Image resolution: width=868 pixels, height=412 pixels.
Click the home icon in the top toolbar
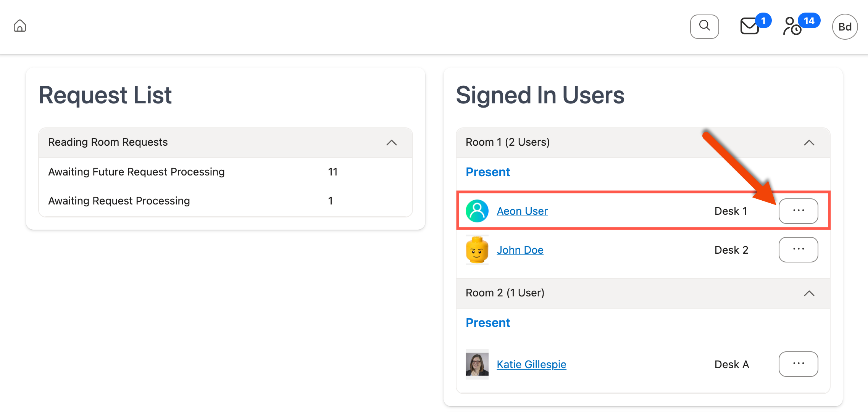coord(19,26)
